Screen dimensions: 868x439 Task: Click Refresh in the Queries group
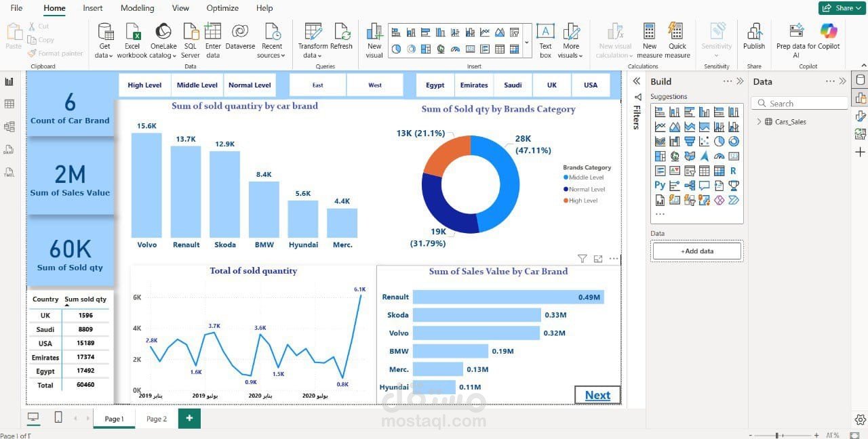point(342,37)
